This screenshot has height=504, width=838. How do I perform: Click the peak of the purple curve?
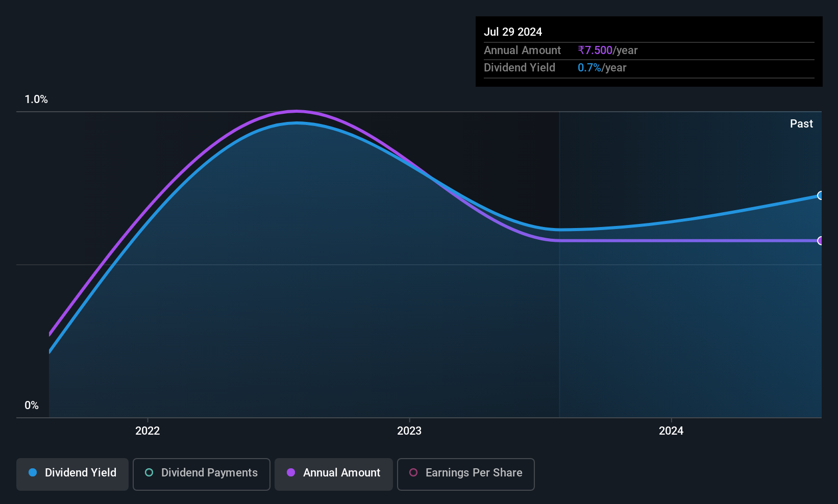(x=297, y=111)
